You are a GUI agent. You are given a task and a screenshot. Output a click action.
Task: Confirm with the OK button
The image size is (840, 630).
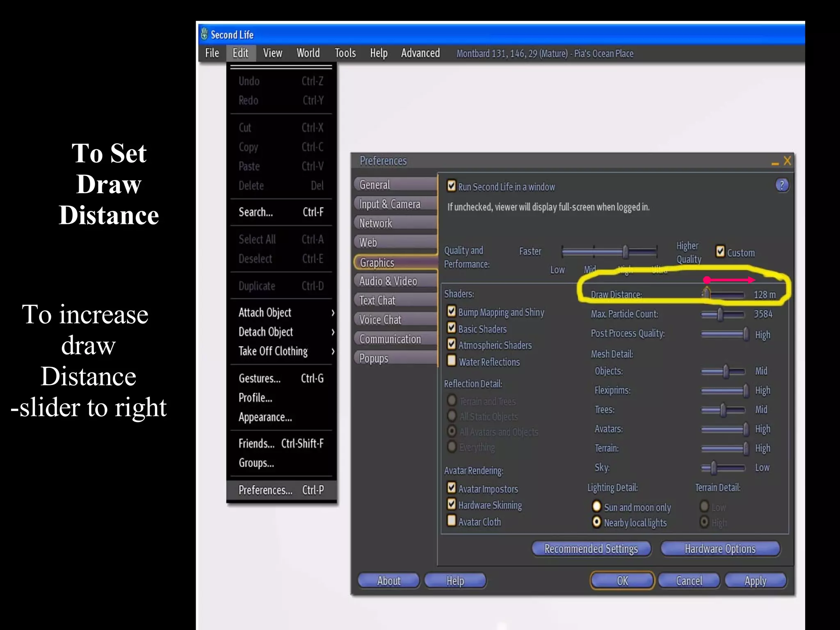(622, 581)
